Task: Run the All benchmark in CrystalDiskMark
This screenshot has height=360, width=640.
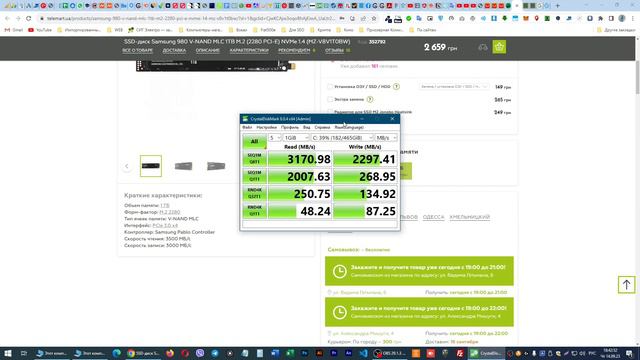Action: coord(254,141)
